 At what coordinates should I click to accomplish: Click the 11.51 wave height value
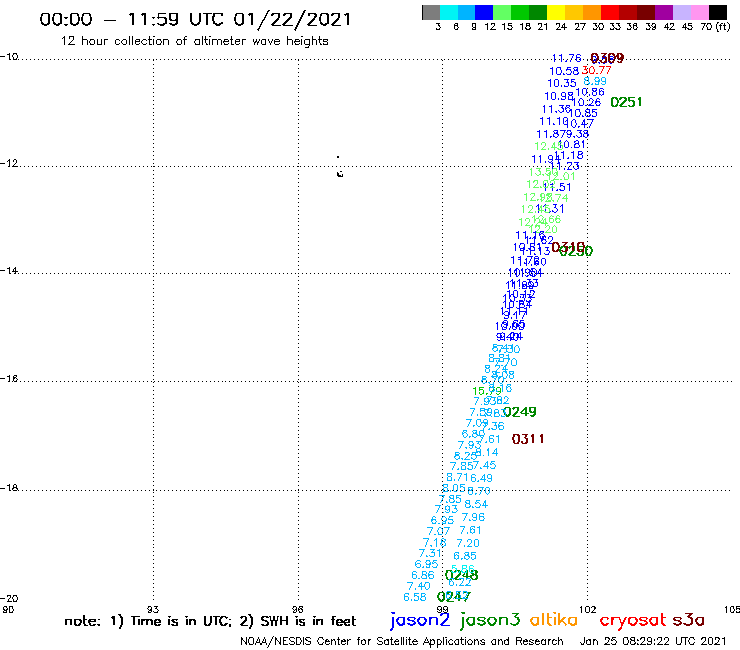557,187
